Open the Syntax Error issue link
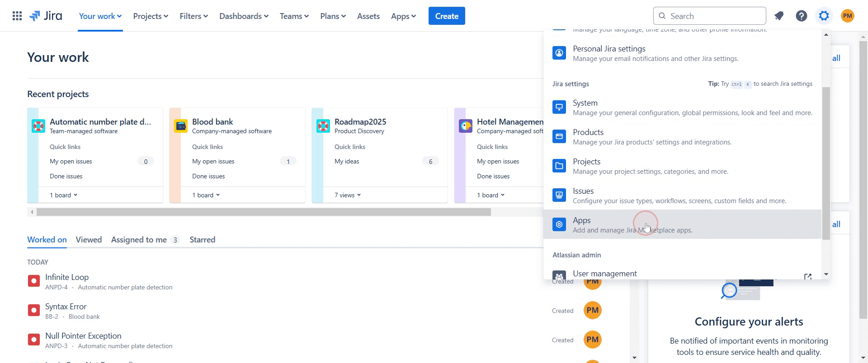Viewport: 868px width, 363px height. pyautogui.click(x=66, y=307)
